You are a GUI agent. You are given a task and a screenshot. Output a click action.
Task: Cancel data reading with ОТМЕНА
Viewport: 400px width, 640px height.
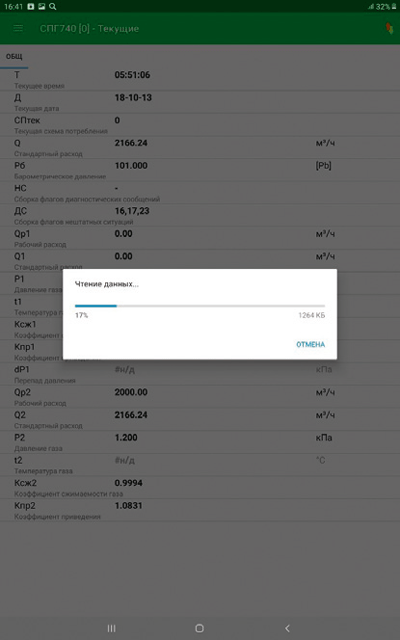(x=310, y=344)
